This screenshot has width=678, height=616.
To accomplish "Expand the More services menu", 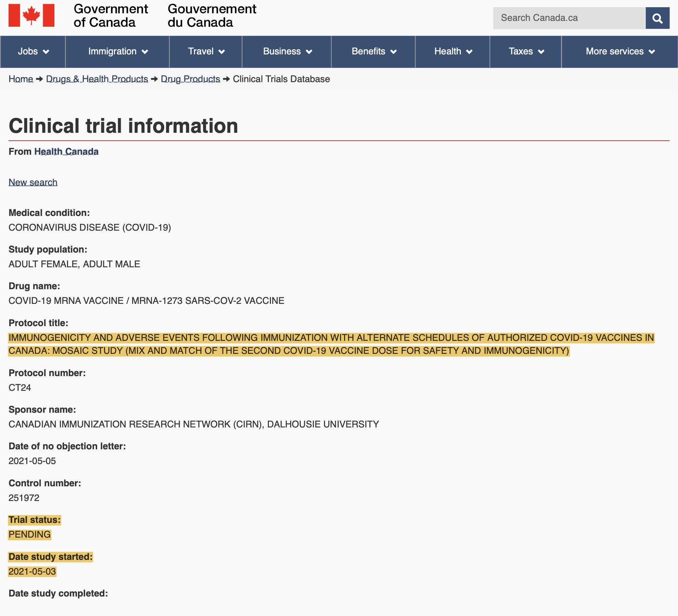I will click(x=620, y=51).
